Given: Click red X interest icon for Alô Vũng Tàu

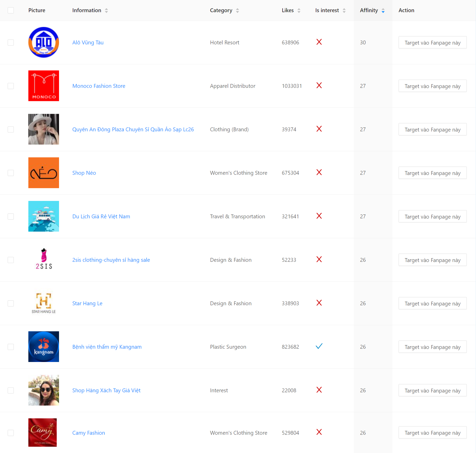Looking at the screenshot, I should 319,42.
